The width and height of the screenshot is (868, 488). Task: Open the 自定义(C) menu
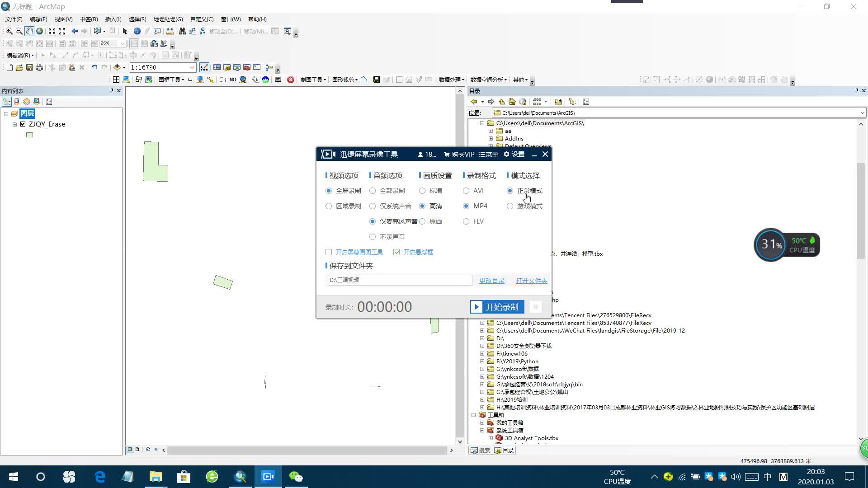coord(202,19)
